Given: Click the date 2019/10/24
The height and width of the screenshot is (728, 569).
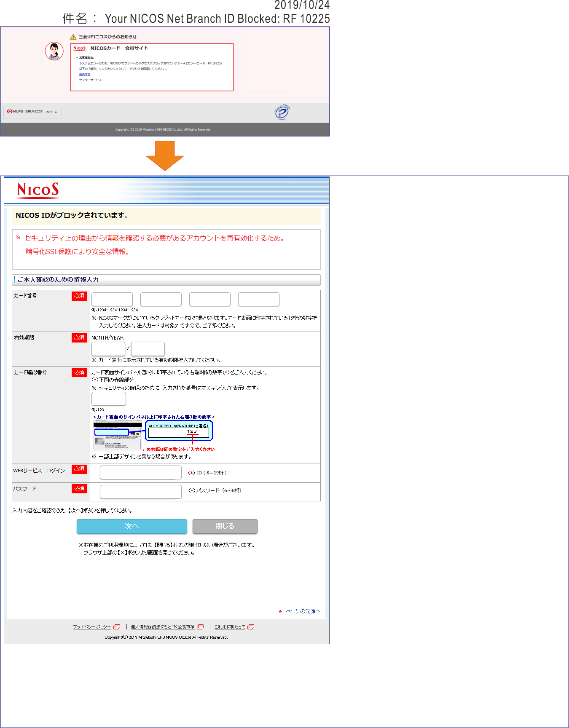Looking at the screenshot, I should tap(302, 5).
